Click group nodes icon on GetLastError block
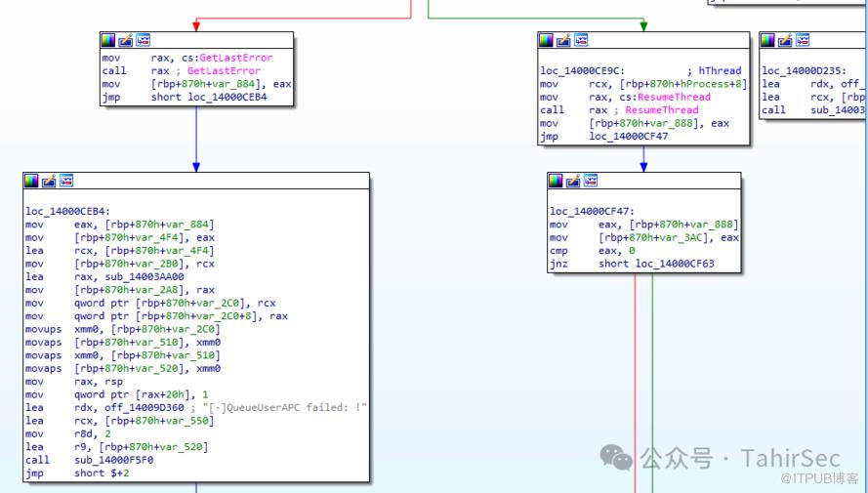The image size is (868, 493). [x=143, y=40]
